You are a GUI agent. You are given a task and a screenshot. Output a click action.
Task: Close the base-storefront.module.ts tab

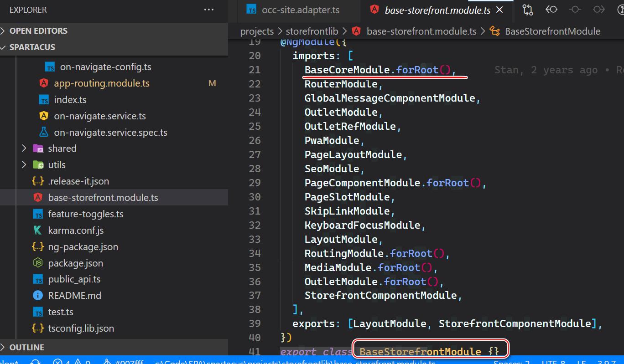tap(499, 10)
